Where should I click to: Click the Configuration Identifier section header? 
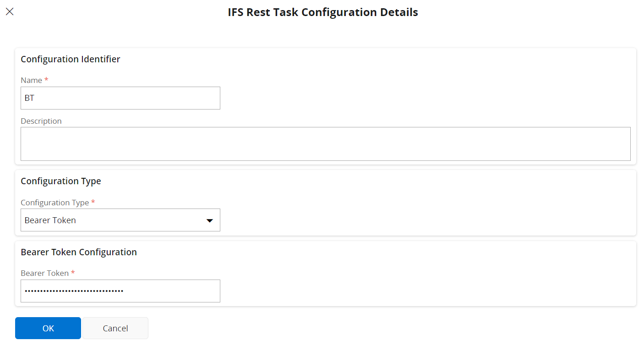coord(70,59)
